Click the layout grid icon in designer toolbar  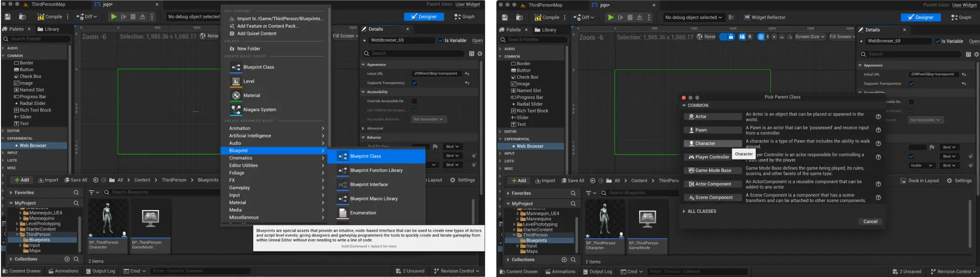coord(760,37)
